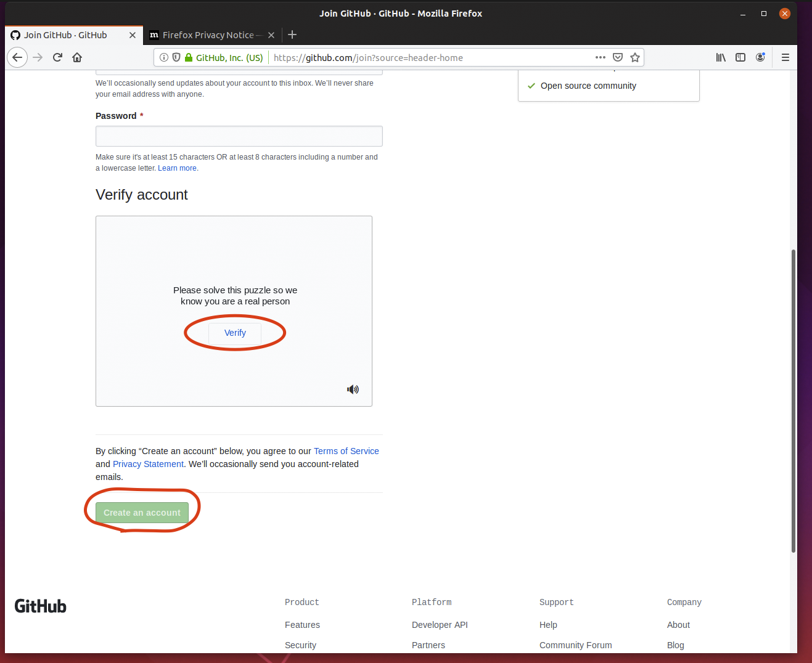Viewport: 812px width, 663px height.
Task: Open Blog footer link
Action: coord(676,645)
